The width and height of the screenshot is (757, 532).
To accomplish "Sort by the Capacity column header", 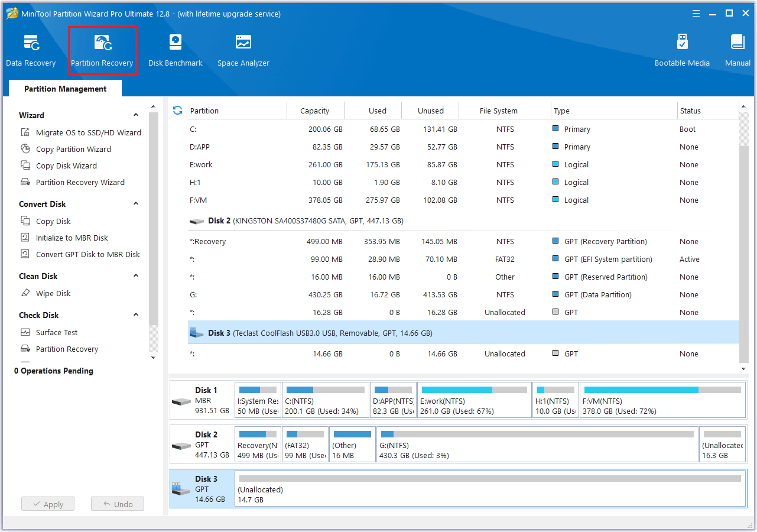I will coord(315,111).
